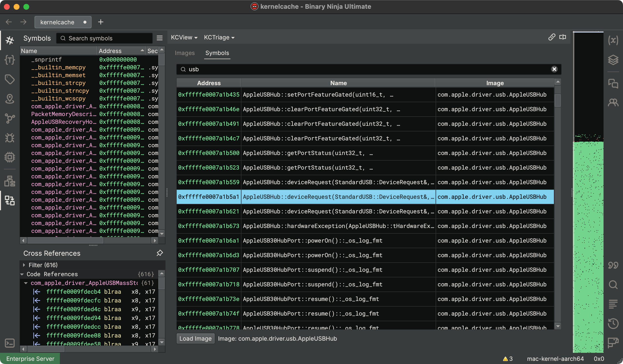Click the usb filter search field
Screen dimensions: 623x364
[369, 69]
